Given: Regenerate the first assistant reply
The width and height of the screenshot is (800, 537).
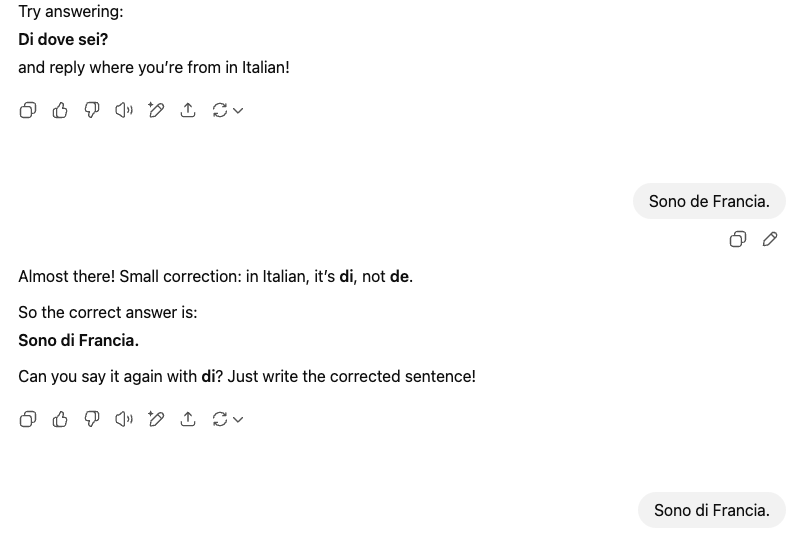Looking at the screenshot, I should pyautogui.click(x=220, y=110).
